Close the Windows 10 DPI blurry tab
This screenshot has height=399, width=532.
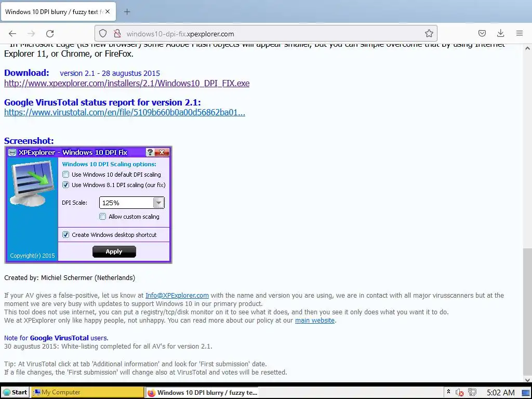pyautogui.click(x=108, y=11)
